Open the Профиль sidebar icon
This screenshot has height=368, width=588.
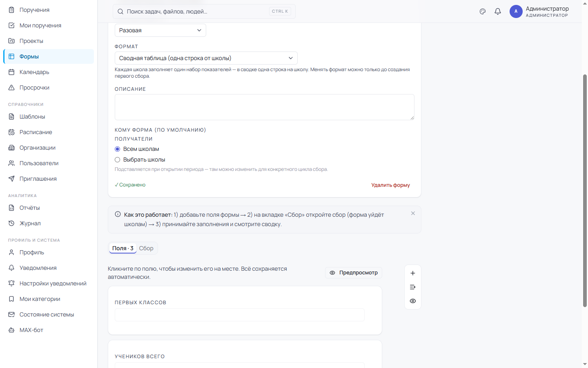pyautogui.click(x=11, y=252)
